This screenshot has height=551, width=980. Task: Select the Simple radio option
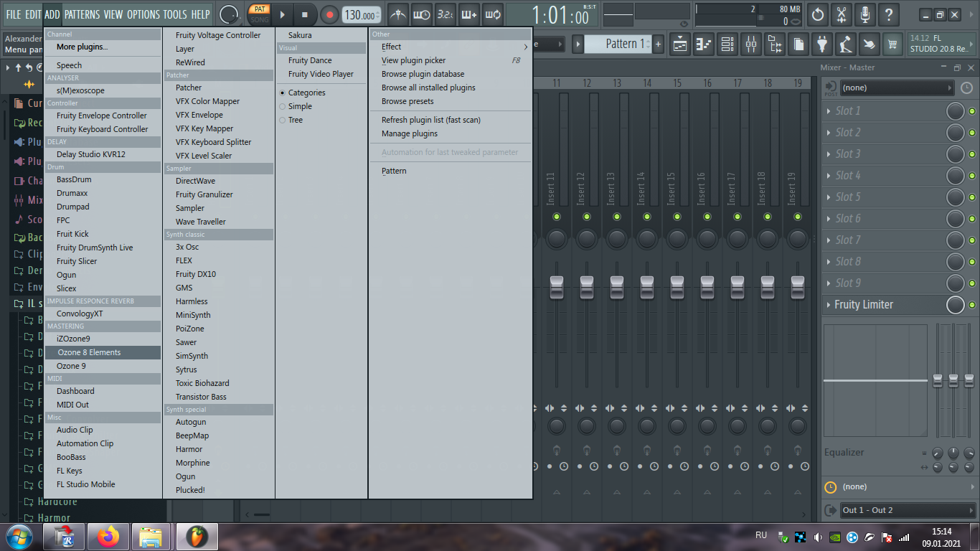[295, 106]
